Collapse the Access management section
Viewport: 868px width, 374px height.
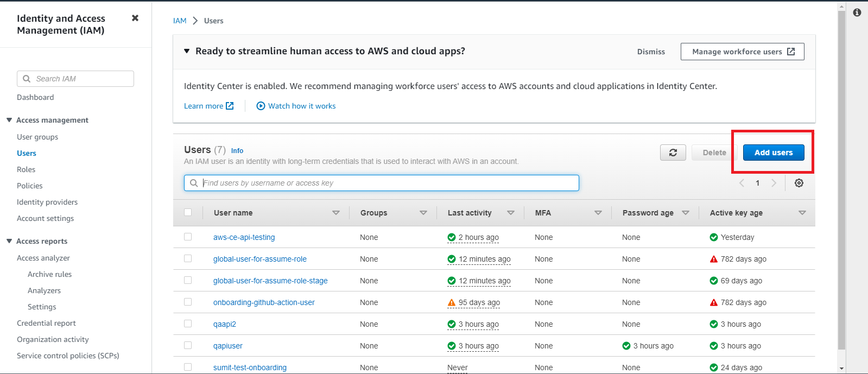(9, 120)
